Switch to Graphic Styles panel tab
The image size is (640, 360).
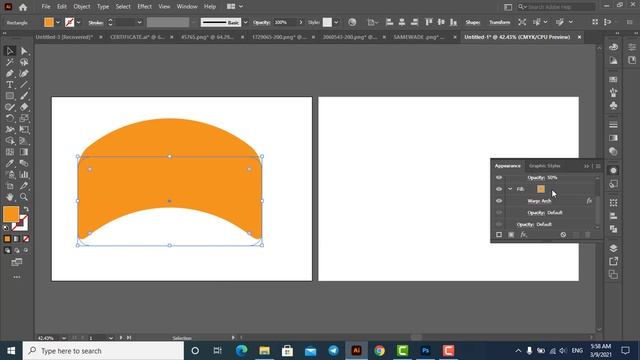(544, 166)
